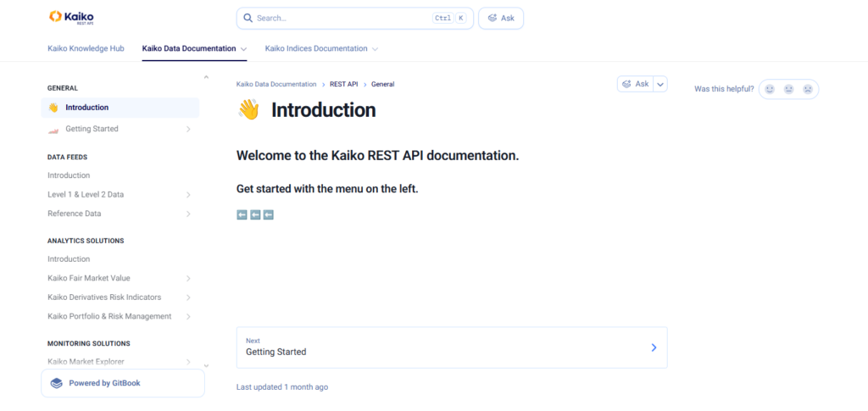Click 'Last updated 1 month ago' text

click(x=282, y=387)
